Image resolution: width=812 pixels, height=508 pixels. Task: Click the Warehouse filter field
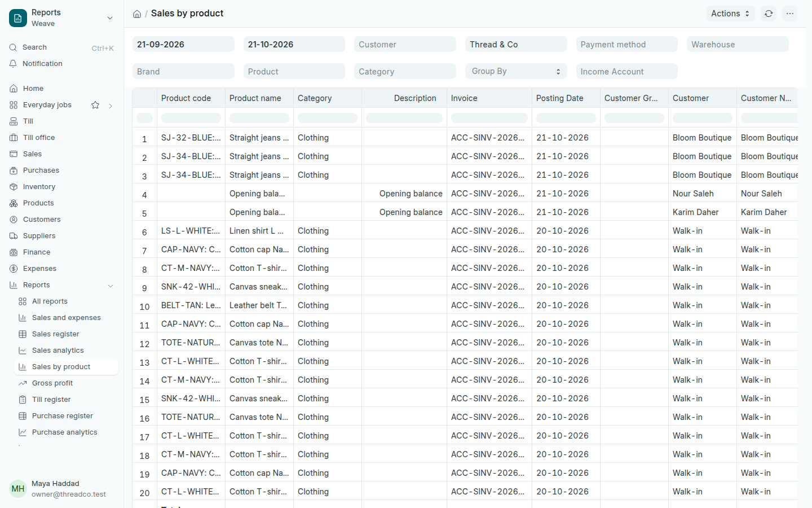tap(738, 44)
